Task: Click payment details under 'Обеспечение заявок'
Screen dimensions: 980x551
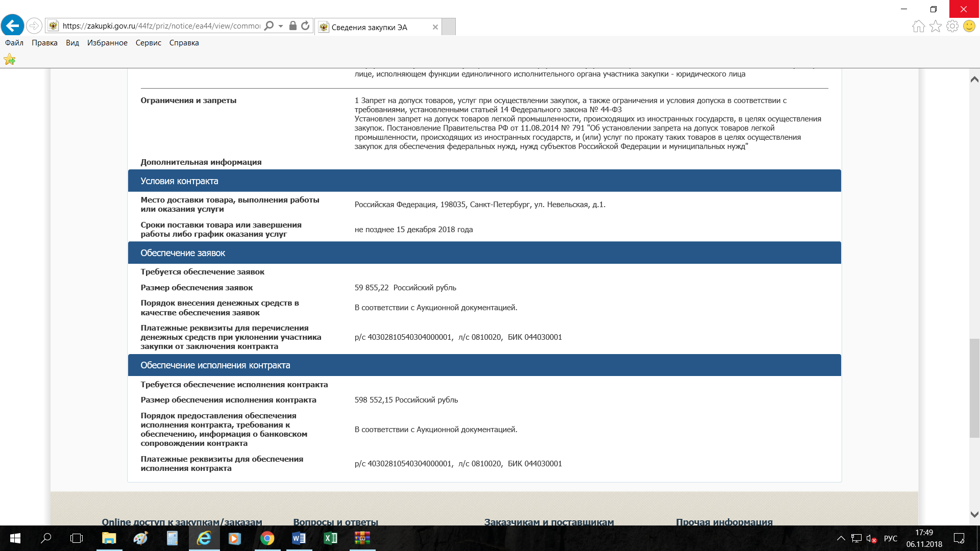Action: point(458,337)
